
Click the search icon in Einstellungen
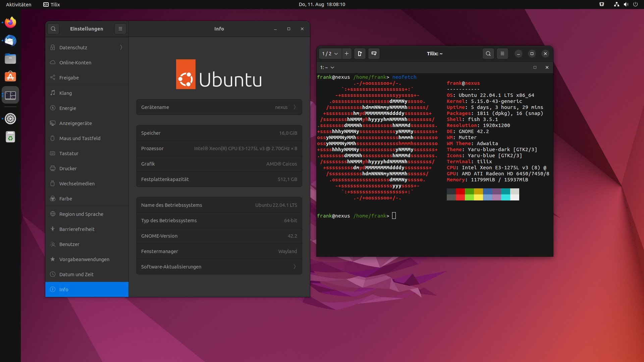point(53,29)
